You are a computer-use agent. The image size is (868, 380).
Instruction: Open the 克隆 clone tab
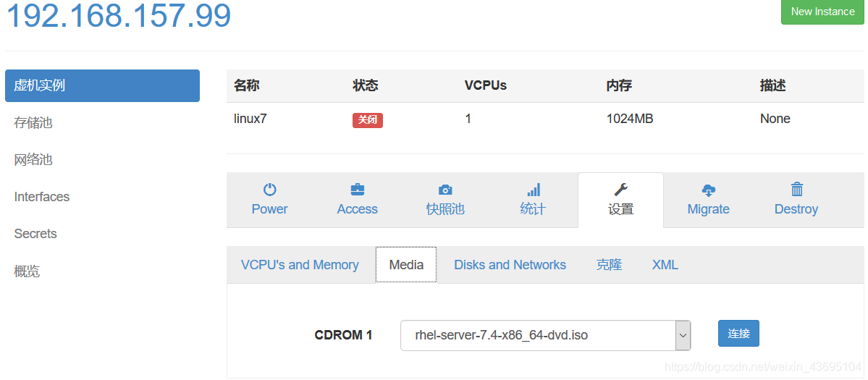609,265
